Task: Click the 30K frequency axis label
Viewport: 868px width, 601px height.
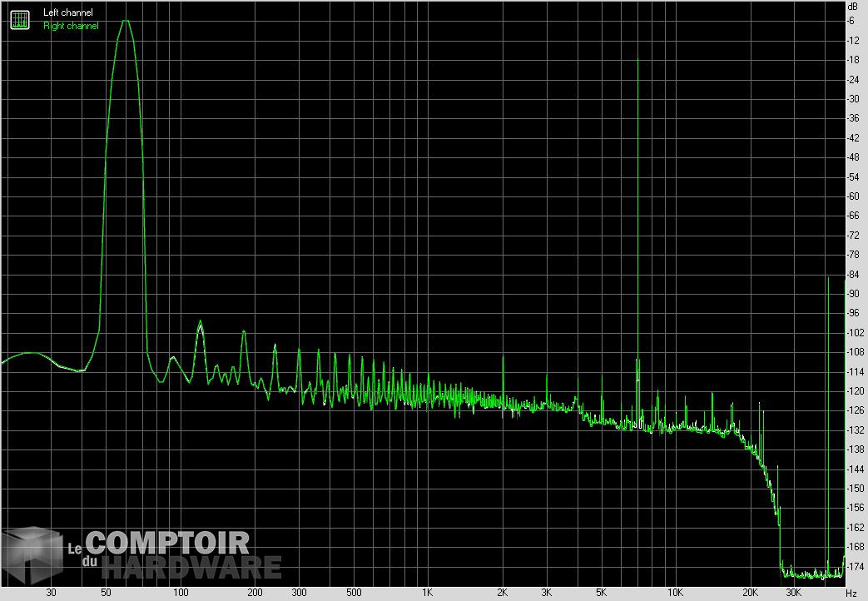Action: tap(794, 593)
